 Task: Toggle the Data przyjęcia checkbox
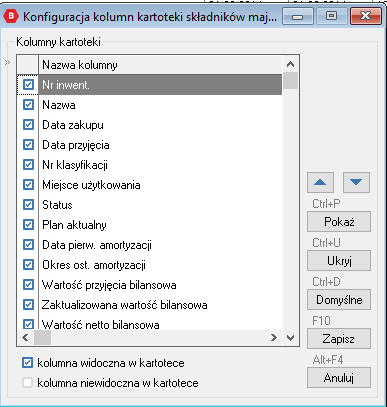coord(28,145)
